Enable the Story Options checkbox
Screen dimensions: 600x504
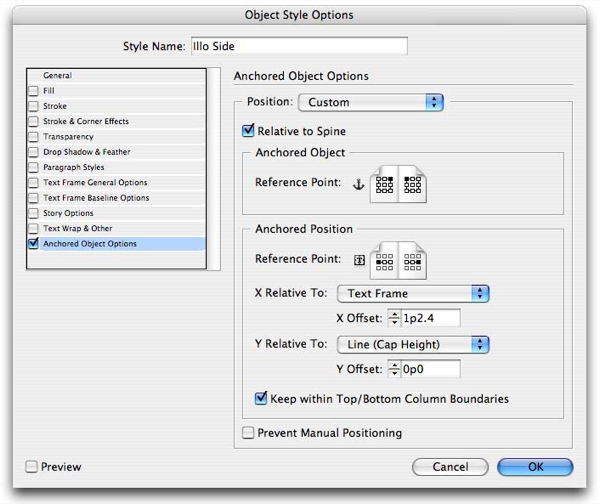34,213
